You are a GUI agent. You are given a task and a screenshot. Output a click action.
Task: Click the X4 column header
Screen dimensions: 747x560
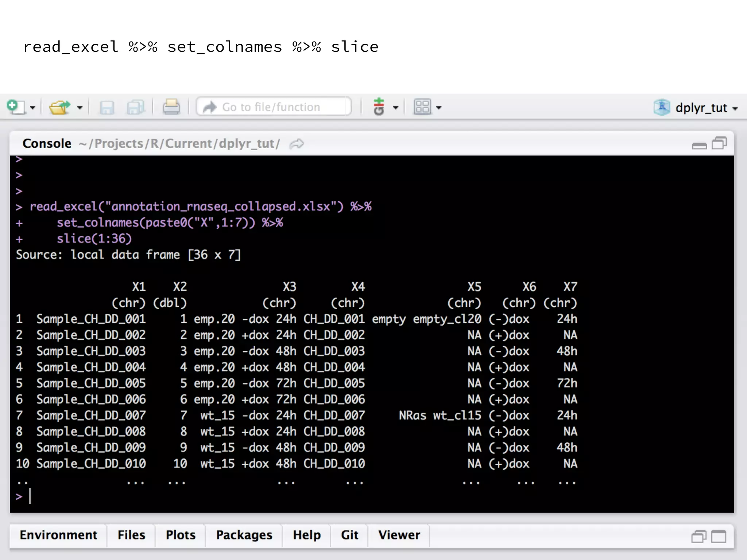coord(358,287)
